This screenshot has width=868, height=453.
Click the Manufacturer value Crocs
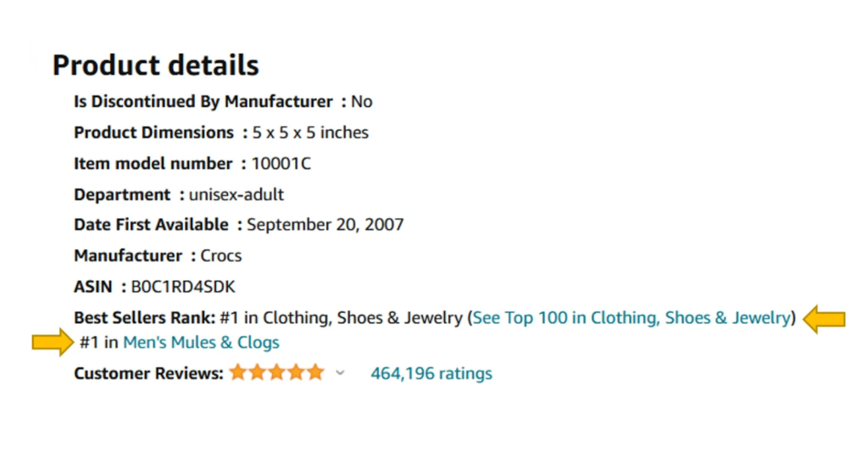[x=221, y=256]
